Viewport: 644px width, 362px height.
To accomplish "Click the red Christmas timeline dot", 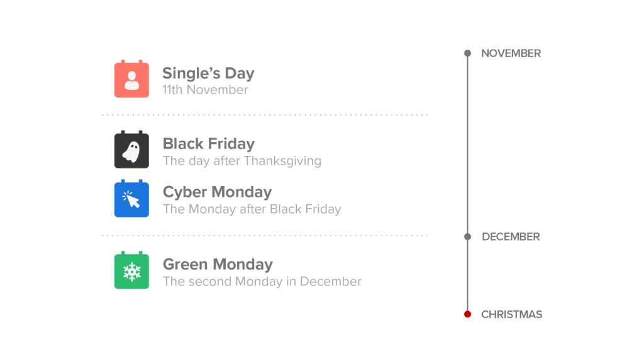I will 467,314.
